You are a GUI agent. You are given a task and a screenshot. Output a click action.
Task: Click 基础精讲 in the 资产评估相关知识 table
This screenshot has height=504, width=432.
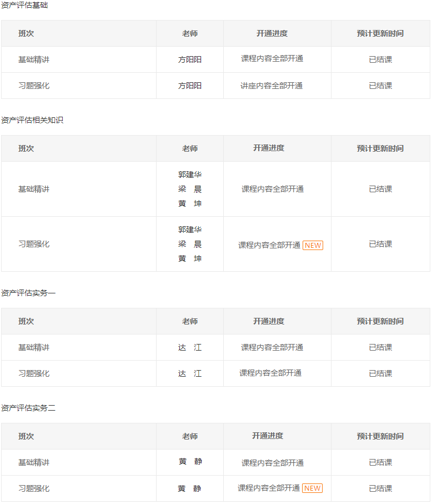(34, 189)
